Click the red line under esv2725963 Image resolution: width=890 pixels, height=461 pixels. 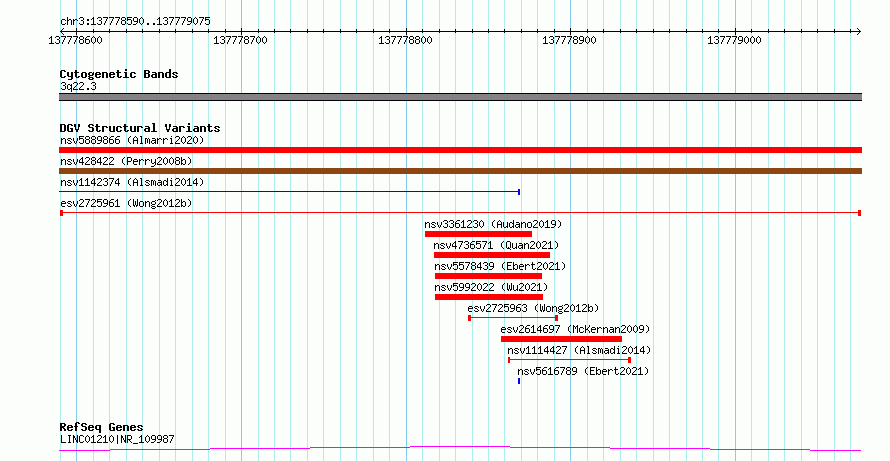tap(513, 318)
